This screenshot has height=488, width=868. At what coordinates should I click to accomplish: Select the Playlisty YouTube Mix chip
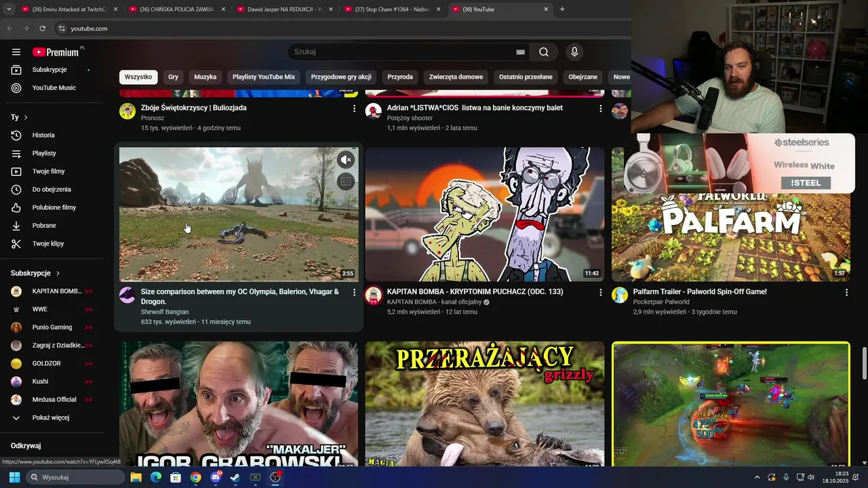pyautogui.click(x=264, y=77)
